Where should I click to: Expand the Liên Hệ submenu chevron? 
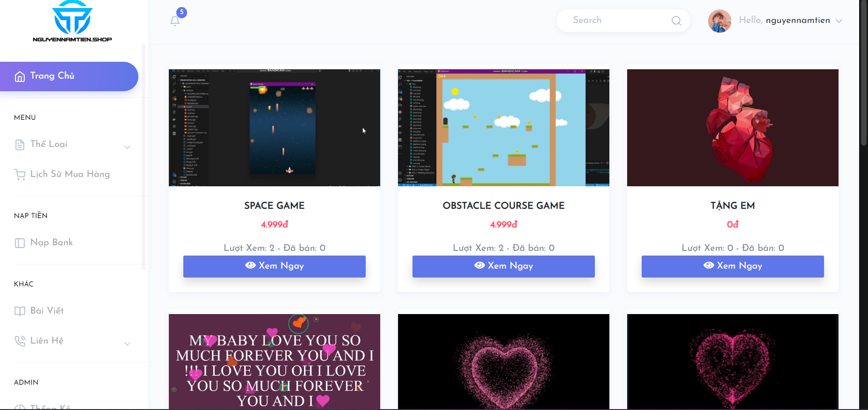(127, 344)
